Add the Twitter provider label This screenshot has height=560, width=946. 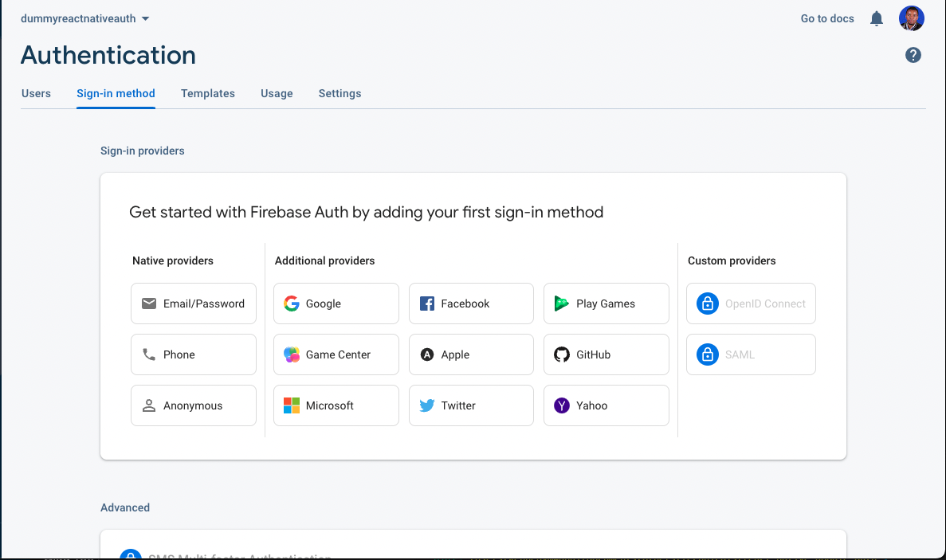point(458,405)
